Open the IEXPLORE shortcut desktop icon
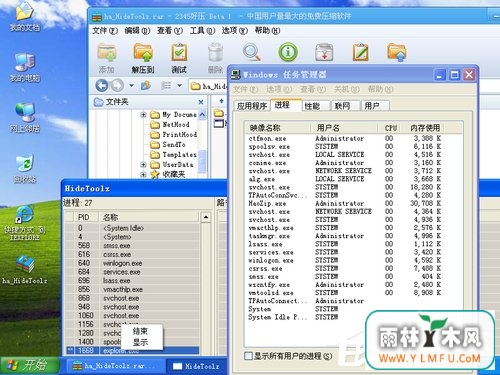This screenshot has width=500, height=375. coord(25,223)
